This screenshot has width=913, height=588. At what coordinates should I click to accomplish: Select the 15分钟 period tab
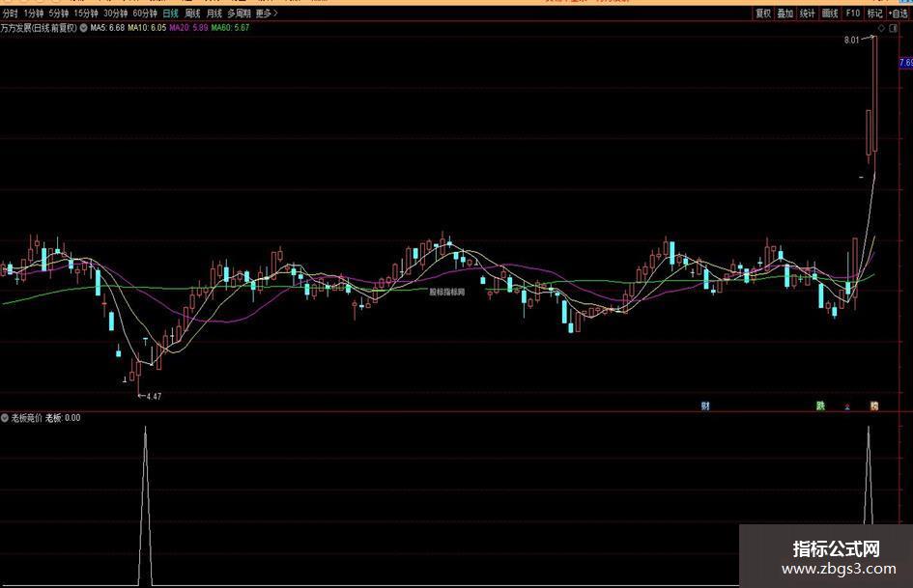[x=86, y=13]
